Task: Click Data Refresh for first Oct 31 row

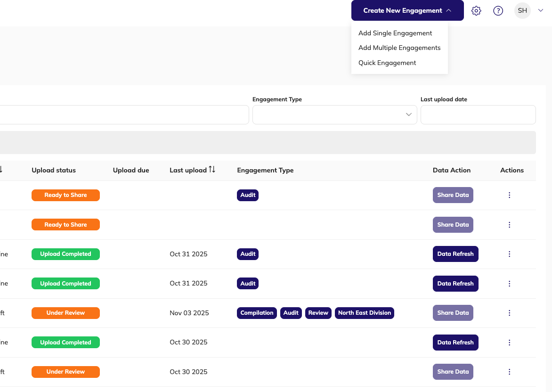Action: pyautogui.click(x=455, y=254)
